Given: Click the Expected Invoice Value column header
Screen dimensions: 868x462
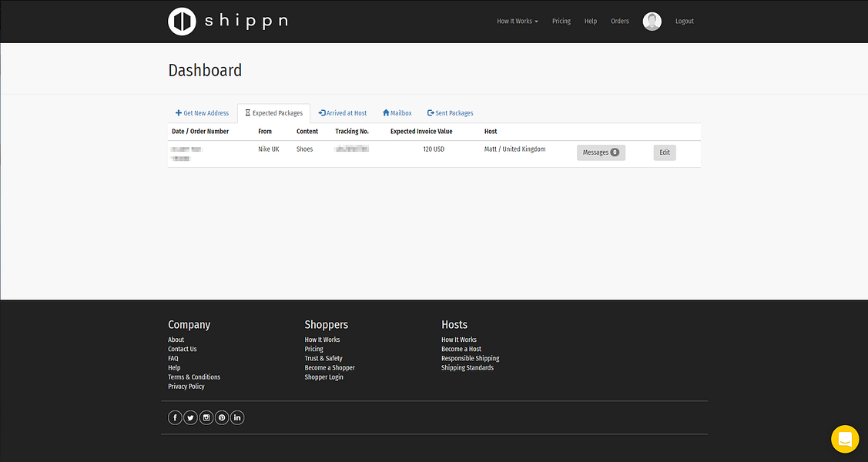Looking at the screenshot, I should click(x=421, y=132).
